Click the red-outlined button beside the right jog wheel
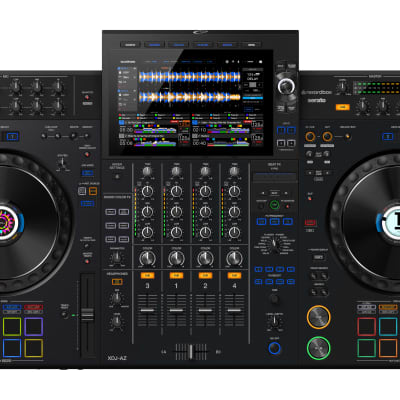Viewport: 400px width, 400px height. pyautogui.click(x=310, y=222)
